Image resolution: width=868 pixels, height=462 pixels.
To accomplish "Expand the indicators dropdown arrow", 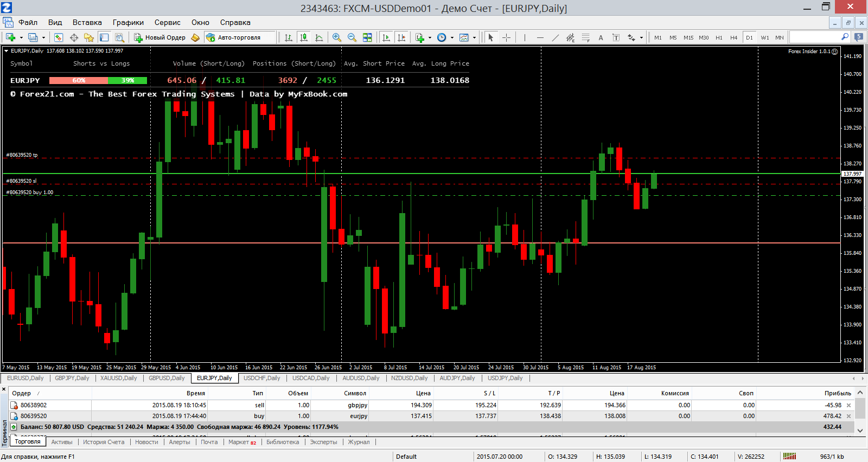I will click(x=430, y=37).
